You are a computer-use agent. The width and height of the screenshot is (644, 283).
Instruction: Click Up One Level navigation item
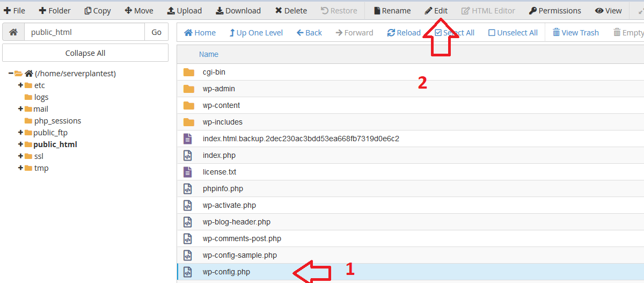pyautogui.click(x=255, y=33)
